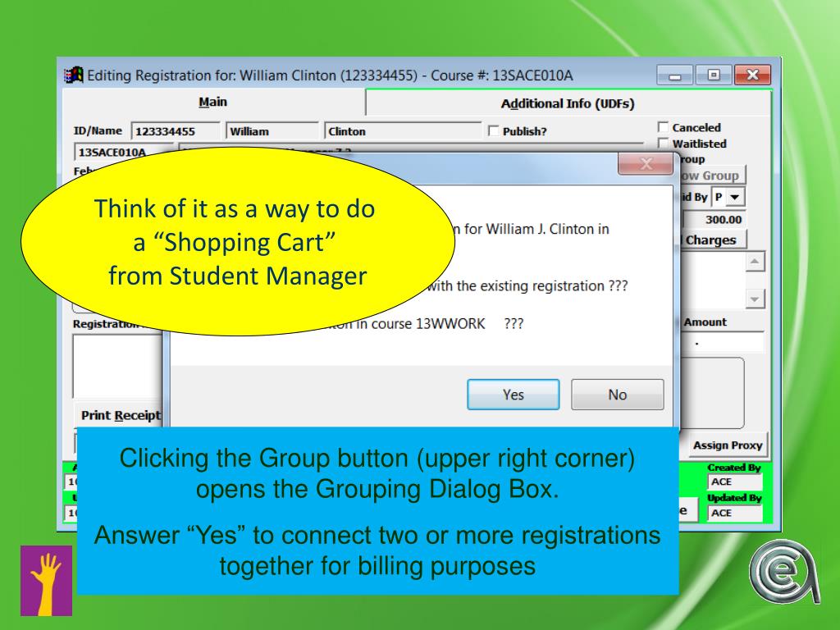Screen dimensions: 840x630
Task: Click the ID field containing 123334455
Action: pos(176,131)
